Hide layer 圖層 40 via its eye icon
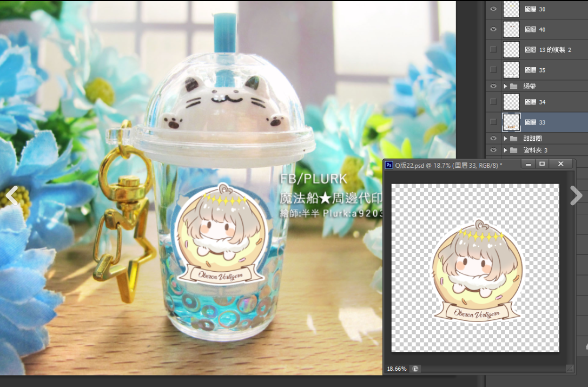This screenshot has height=387, width=588. click(x=493, y=29)
